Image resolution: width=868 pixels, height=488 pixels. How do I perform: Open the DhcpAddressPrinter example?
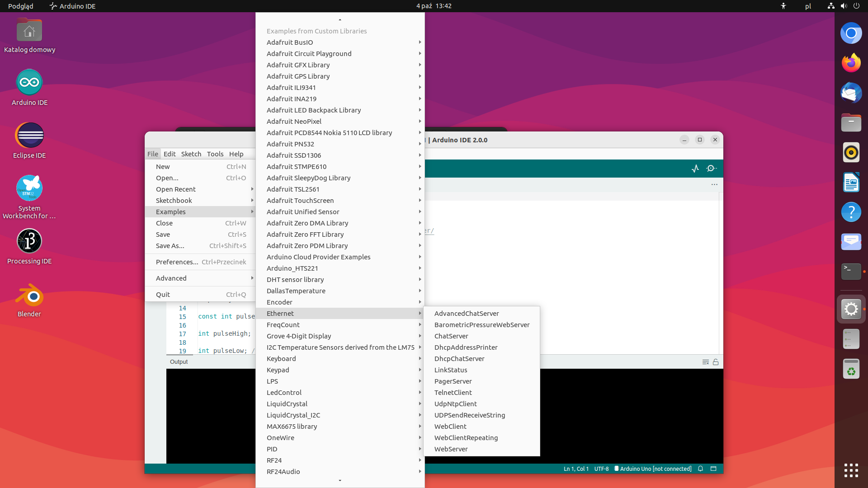point(482,347)
